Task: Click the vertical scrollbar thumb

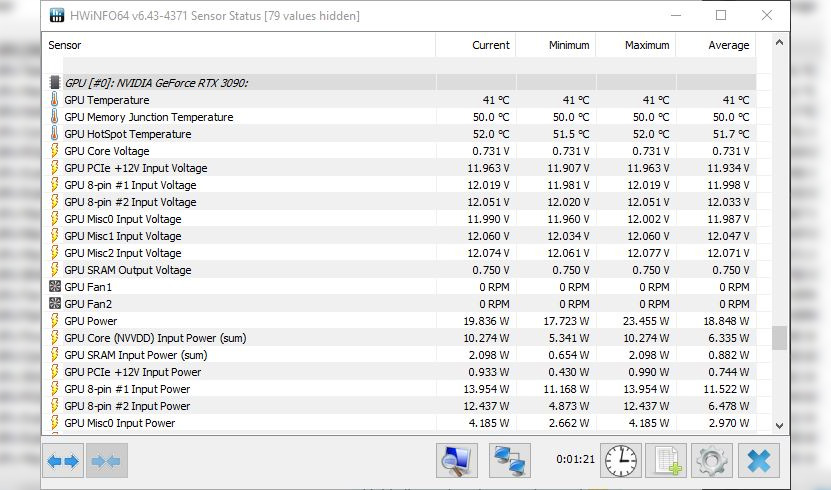Action: tap(779, 338)
